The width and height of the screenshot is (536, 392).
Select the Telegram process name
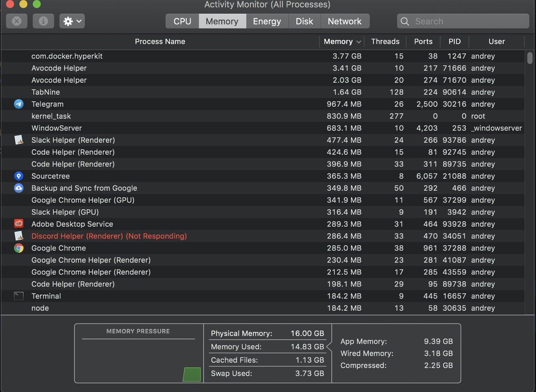tap(47, 104)
